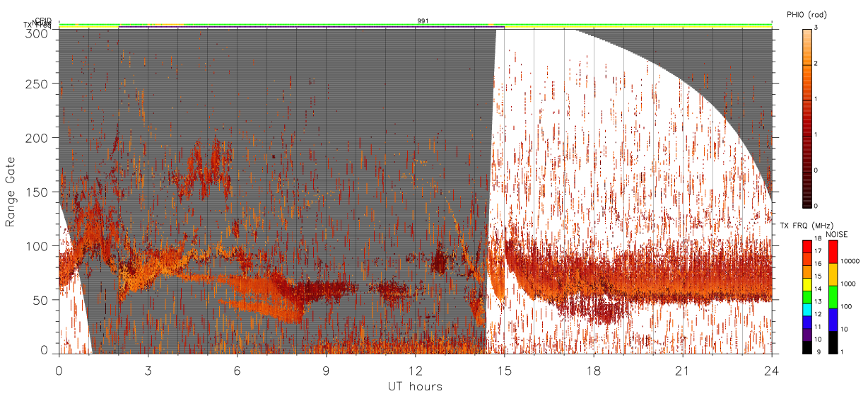Click y-axis tick label '300'
This screenshot has height=401, width=868.
point(37,33)
